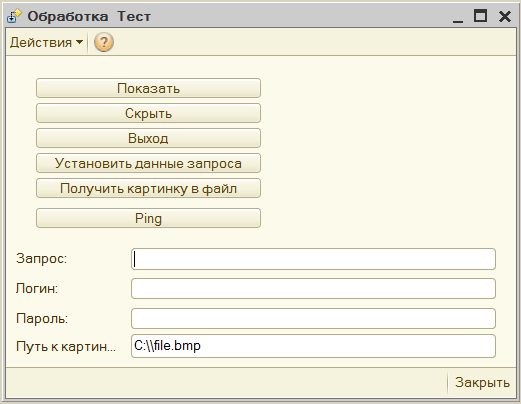Focus the Запрос input field

tap(313, 259)
